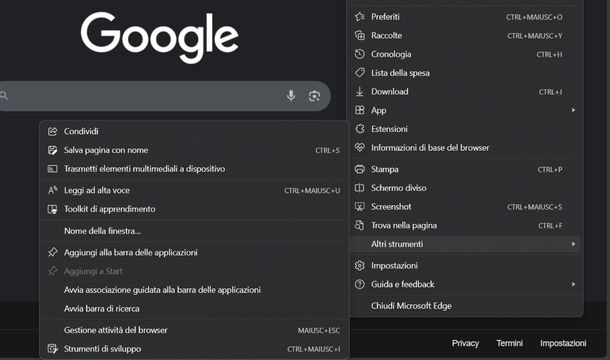Select Aggiungi alla barra delle applicazioni
Screen dimensions: 610x360
pyautogui.click(x=195, y=252)
